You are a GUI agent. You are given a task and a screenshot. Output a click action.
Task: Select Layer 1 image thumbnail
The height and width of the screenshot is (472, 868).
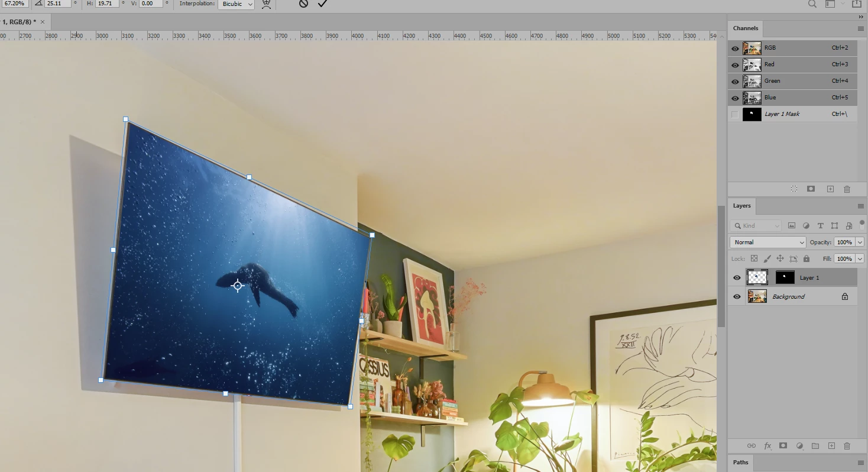pyautogui.click(x=757, y=277)
